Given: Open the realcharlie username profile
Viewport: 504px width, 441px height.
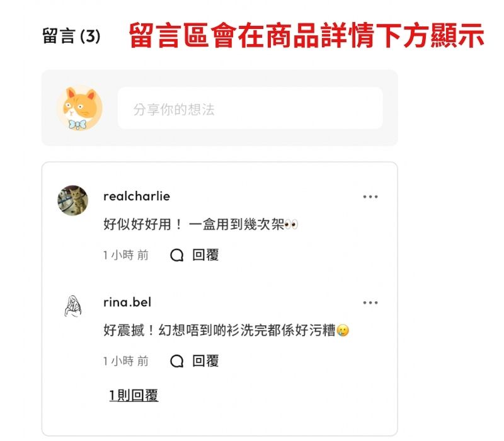Looking at the screenshot, I should 137,196.
